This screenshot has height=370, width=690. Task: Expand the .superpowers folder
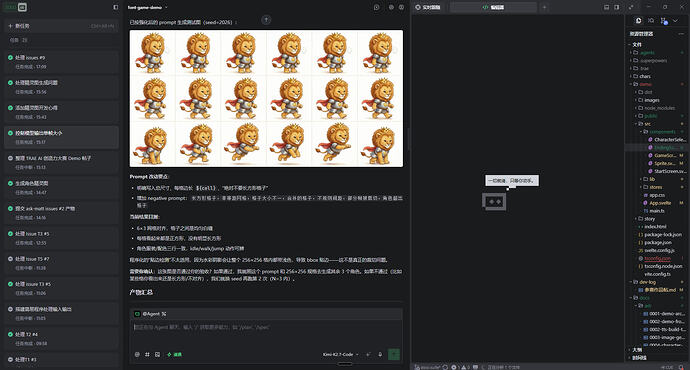[x=657, y=61]
